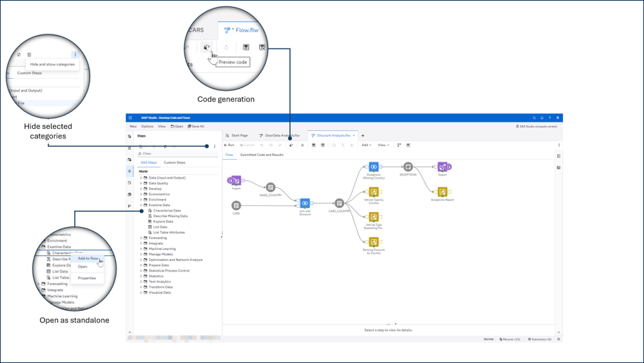Screen dimensions: 644x363
Task: Click SAS Studio compute context label
Action: click(536, 126)
